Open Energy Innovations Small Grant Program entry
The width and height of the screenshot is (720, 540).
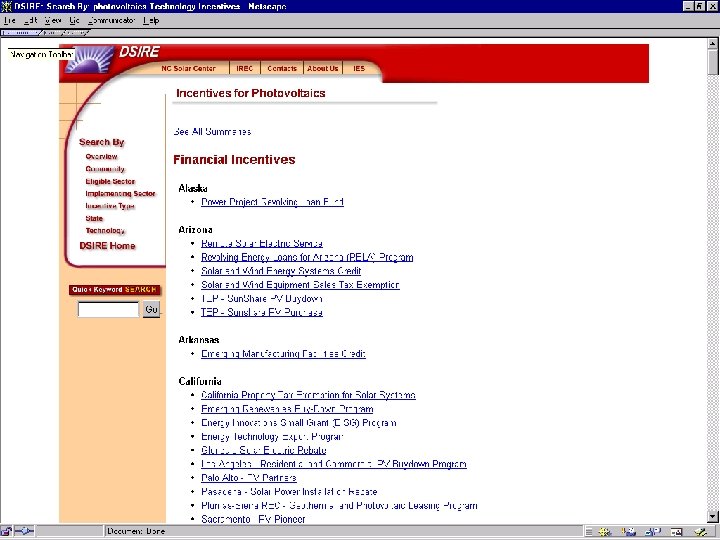(298, 422)
